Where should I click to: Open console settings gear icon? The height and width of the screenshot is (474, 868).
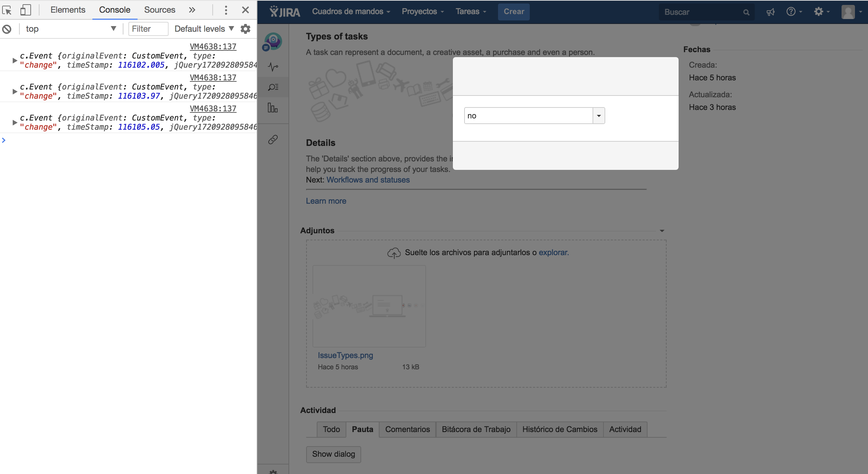point(245,29)
